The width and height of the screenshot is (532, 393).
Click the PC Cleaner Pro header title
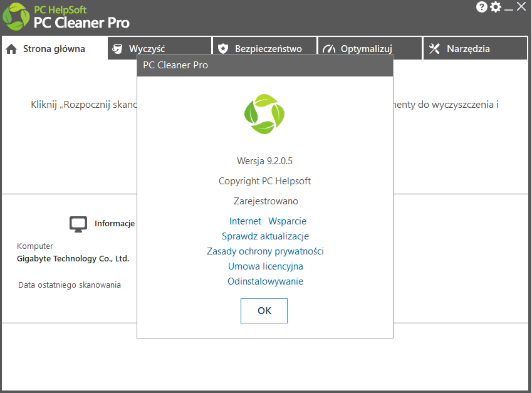click(x=81, y=23)
